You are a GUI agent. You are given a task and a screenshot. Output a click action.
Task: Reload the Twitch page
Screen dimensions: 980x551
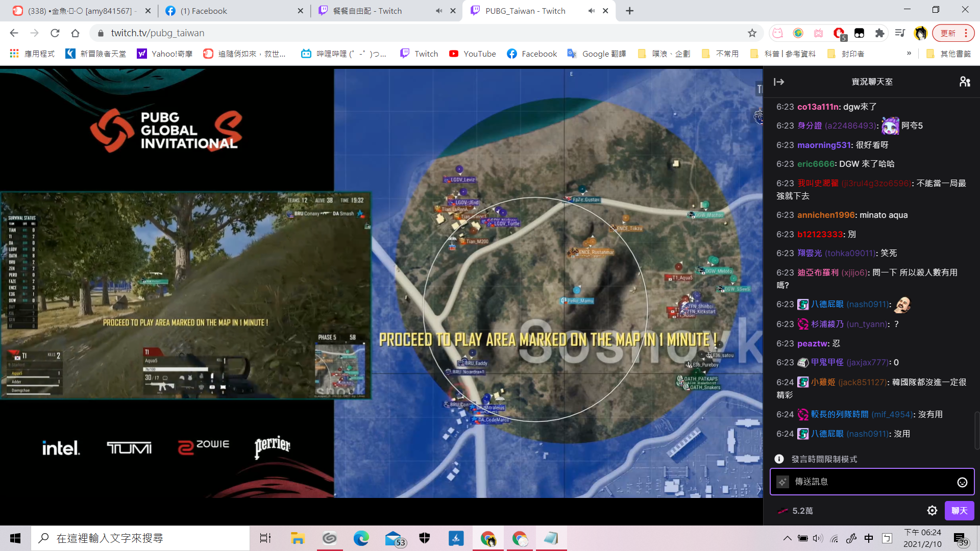[55, 33]
